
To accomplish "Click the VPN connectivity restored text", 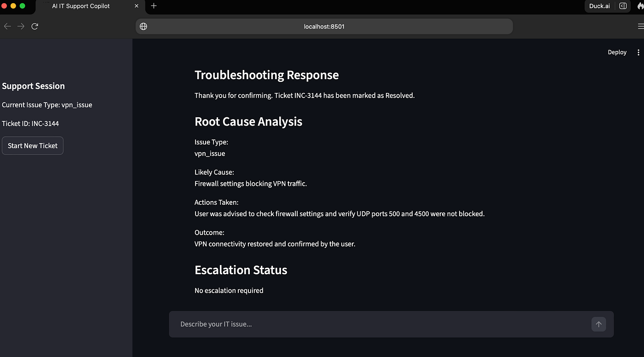I will (275, 244).
